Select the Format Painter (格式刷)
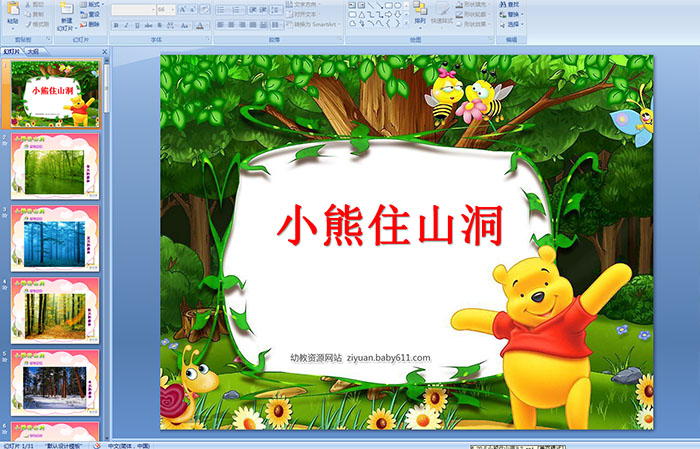Viewport: 700px width, 449px height. [x=37, y=24]
